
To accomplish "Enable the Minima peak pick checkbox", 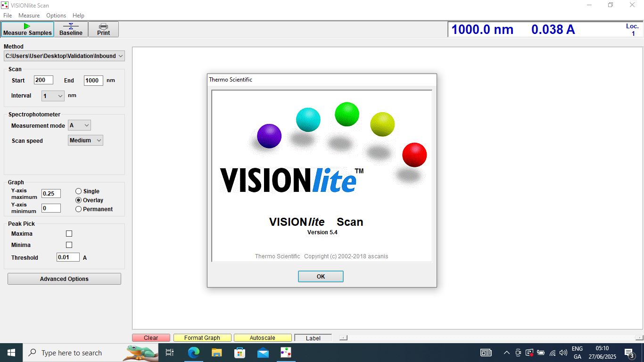I will (x=69, y=245).
